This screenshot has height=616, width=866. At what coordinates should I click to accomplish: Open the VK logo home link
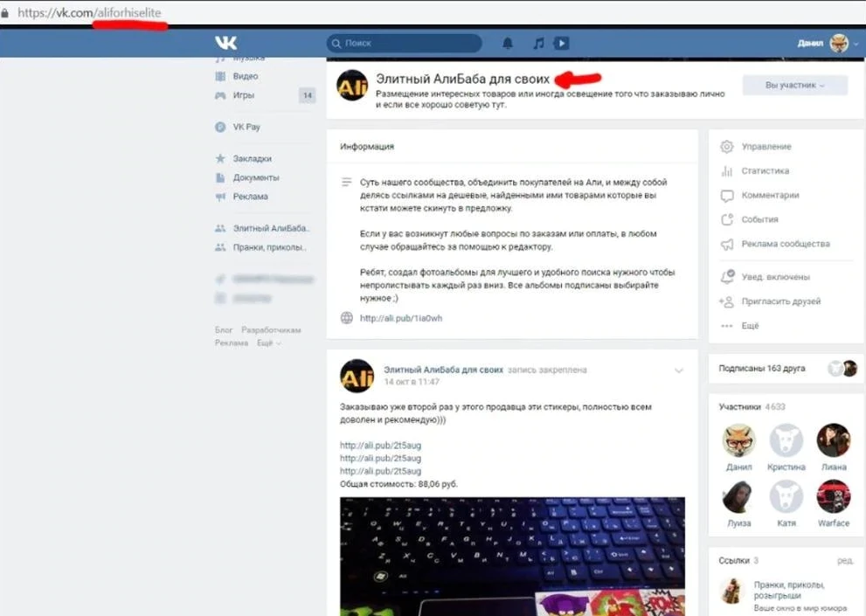click(225, 43)
